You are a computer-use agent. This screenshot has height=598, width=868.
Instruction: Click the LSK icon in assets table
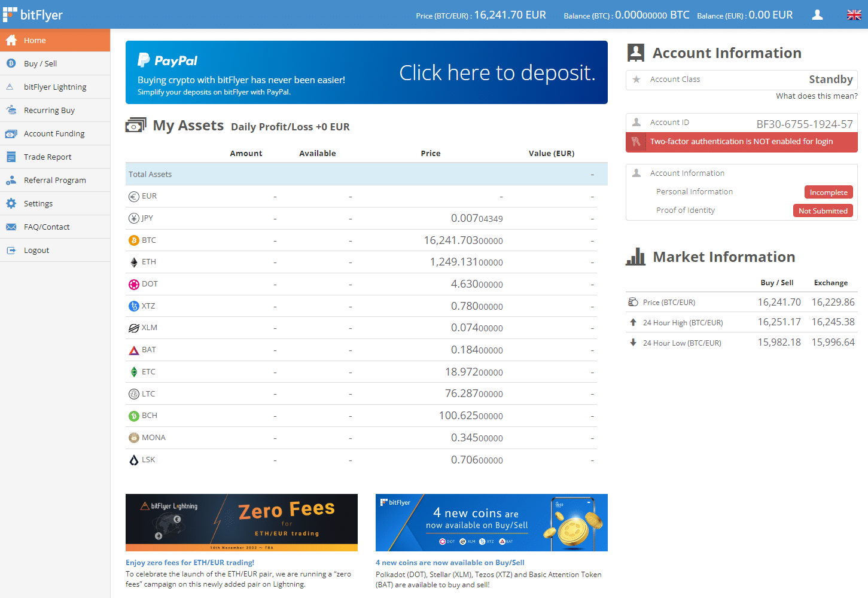(134, 460)
